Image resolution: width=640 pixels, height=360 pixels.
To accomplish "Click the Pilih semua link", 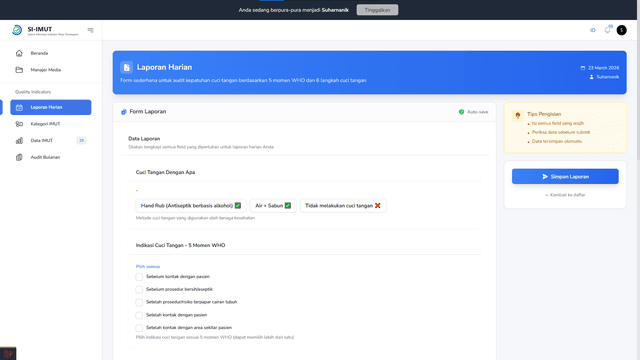I will click(x=148, y=267).
